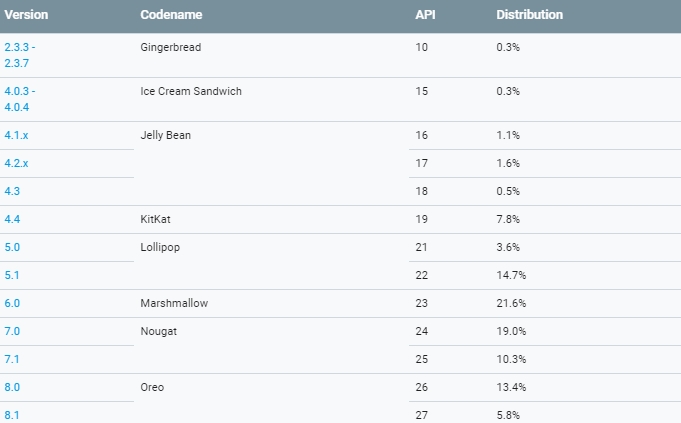
Task: Click the 8.0 Oreo version link
Action: 12,386
